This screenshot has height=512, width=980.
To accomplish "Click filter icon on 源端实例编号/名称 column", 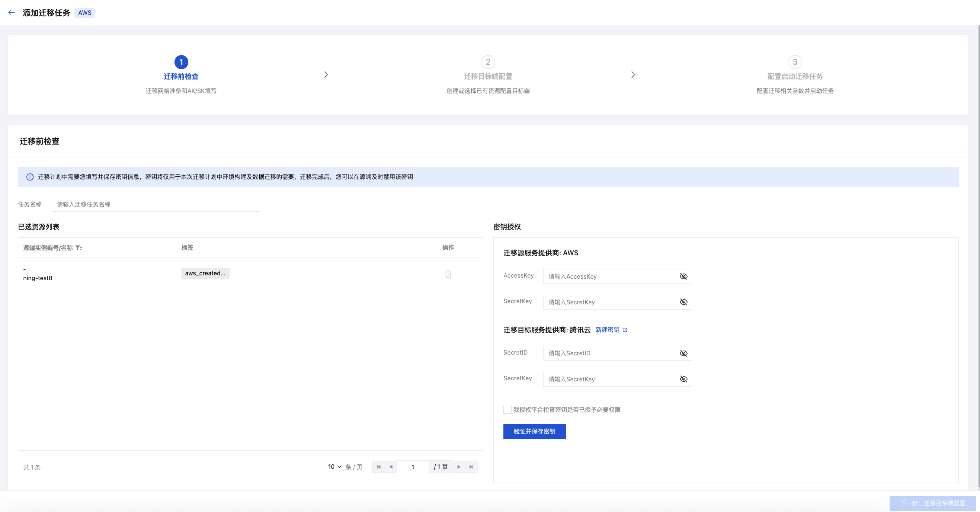I will [x=79, y=248].
